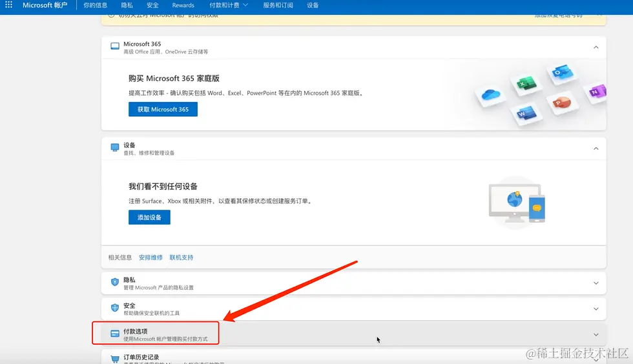Click the Microsoft 帐户 brand title

(45, 5)
